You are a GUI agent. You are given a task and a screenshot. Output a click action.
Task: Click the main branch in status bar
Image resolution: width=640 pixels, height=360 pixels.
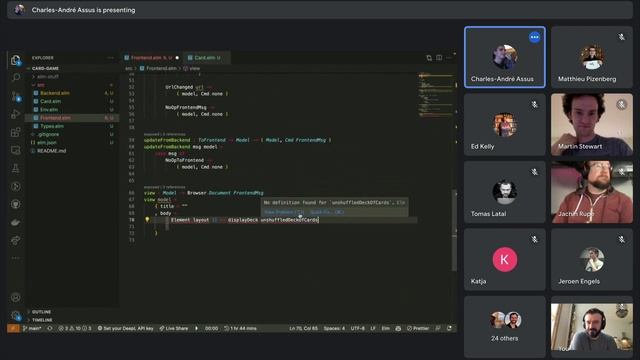coord(32,328)
